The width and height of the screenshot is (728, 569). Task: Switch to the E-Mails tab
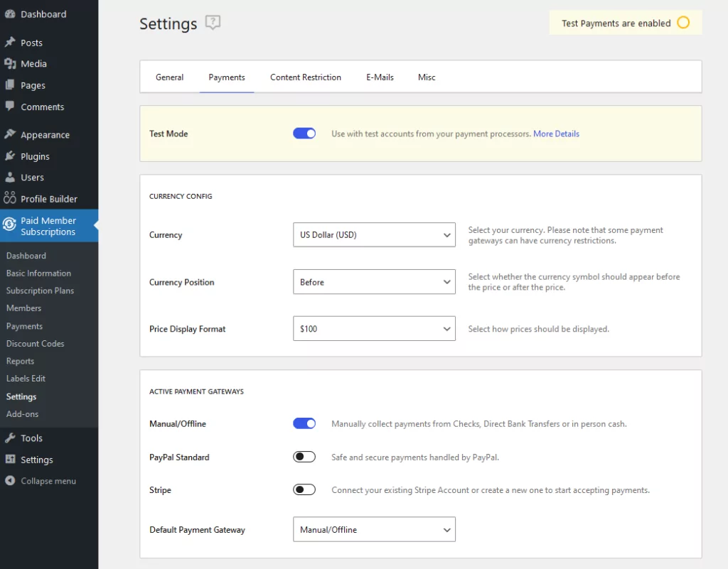pos(380,77)
